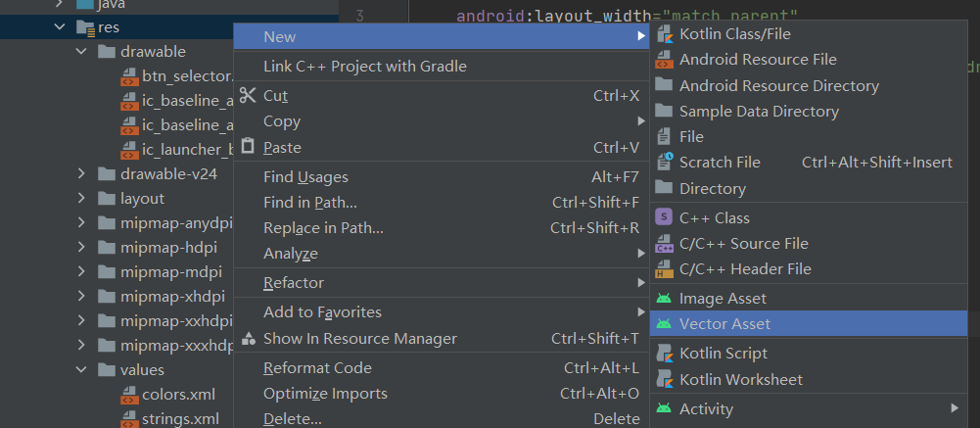
Task: Expand the mipmap-xhdpi folder
Action: [x=81, y=296]
